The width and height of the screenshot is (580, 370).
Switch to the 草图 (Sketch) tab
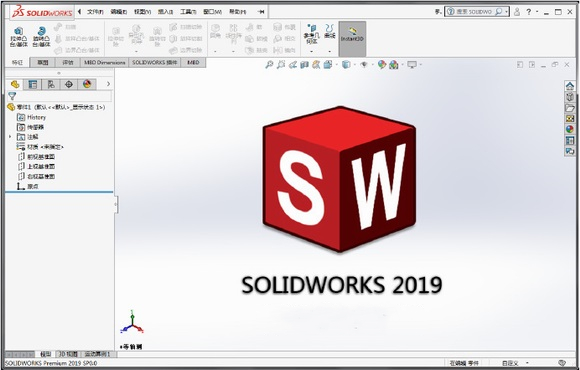coord(43,63)
